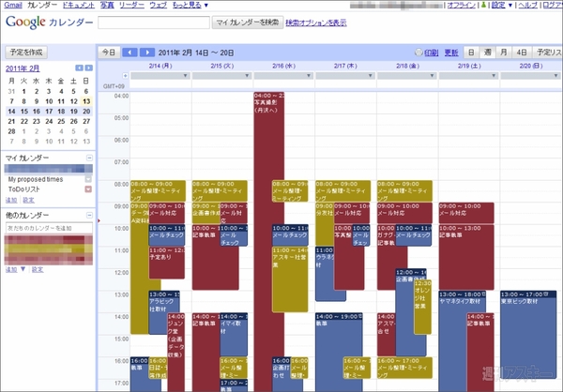Click 2011年 2月 mini calendar header

(23, 68)
